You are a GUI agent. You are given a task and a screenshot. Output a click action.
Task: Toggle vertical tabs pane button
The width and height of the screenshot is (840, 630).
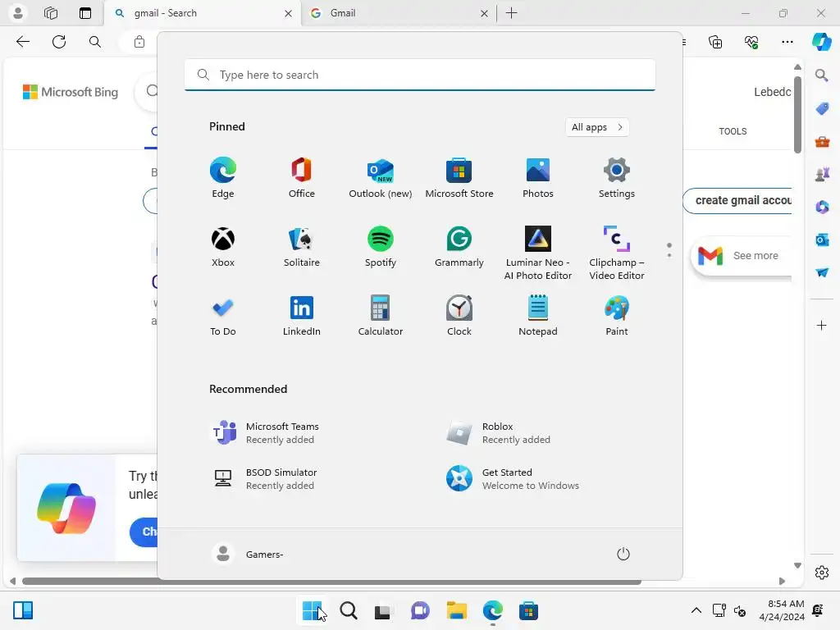85,13
